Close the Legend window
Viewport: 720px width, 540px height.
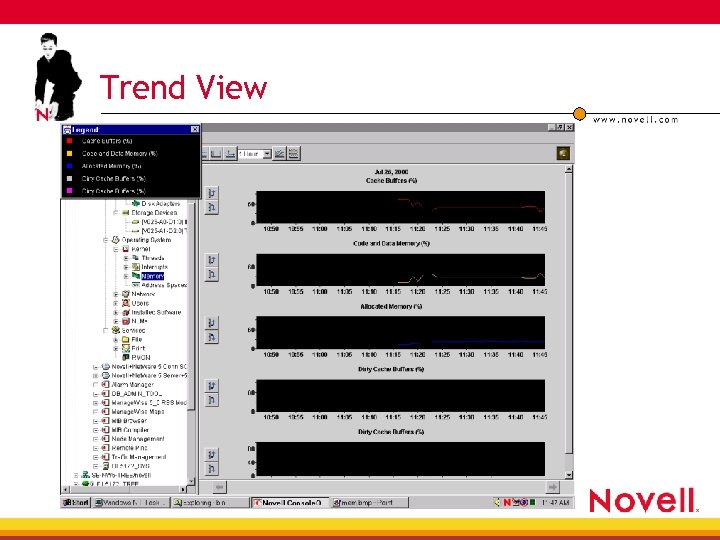(x=195, y=129)
